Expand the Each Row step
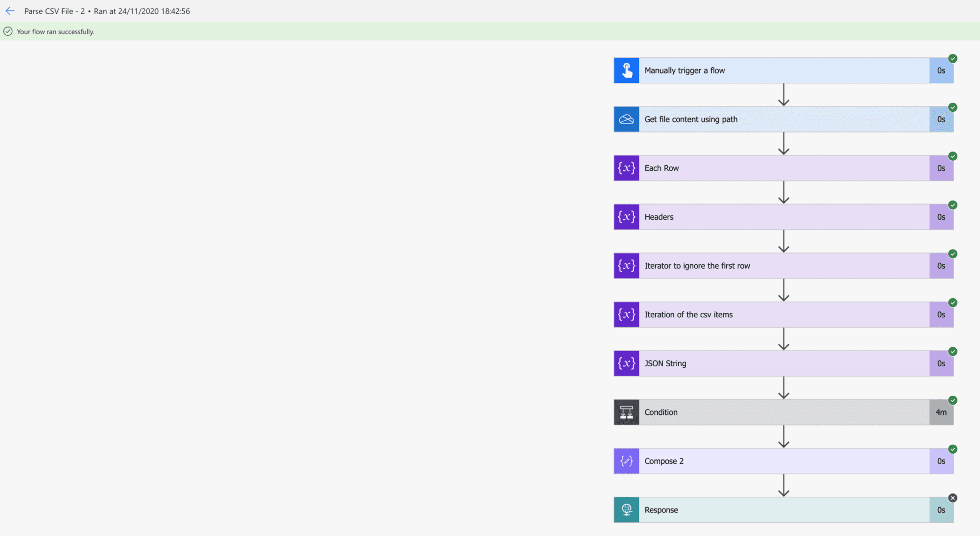The height and width of the screenshot is (536, 980). point(784,168)
